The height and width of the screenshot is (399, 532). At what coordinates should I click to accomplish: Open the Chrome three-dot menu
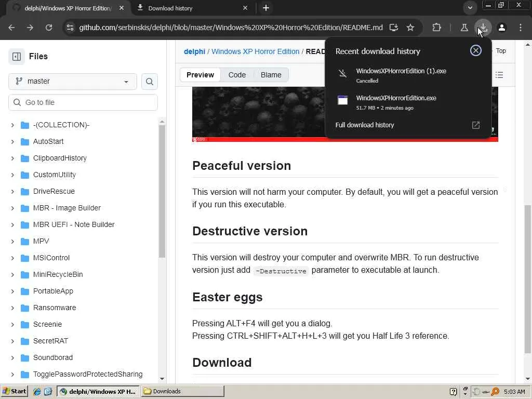click(521, 28)
